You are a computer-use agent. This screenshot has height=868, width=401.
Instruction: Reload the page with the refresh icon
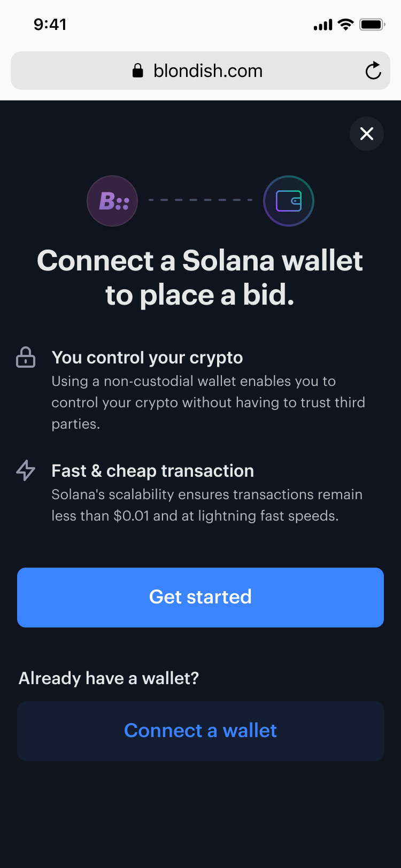[373, 71]
